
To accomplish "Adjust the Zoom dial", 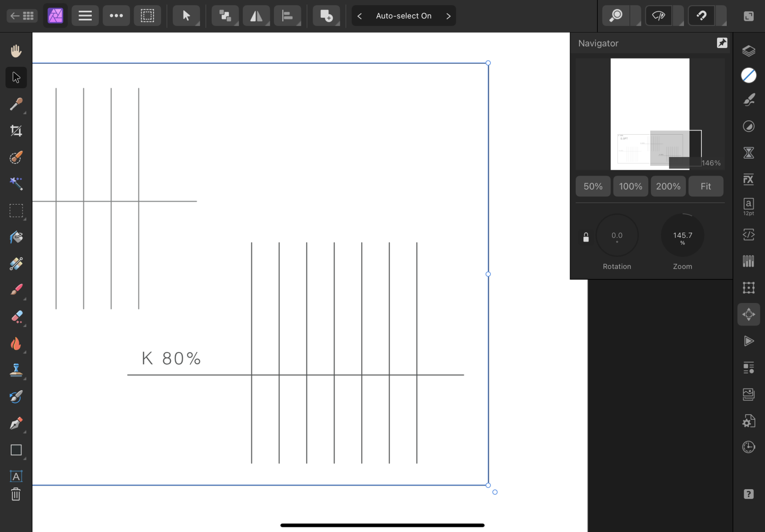I will (x=682, y=235).
